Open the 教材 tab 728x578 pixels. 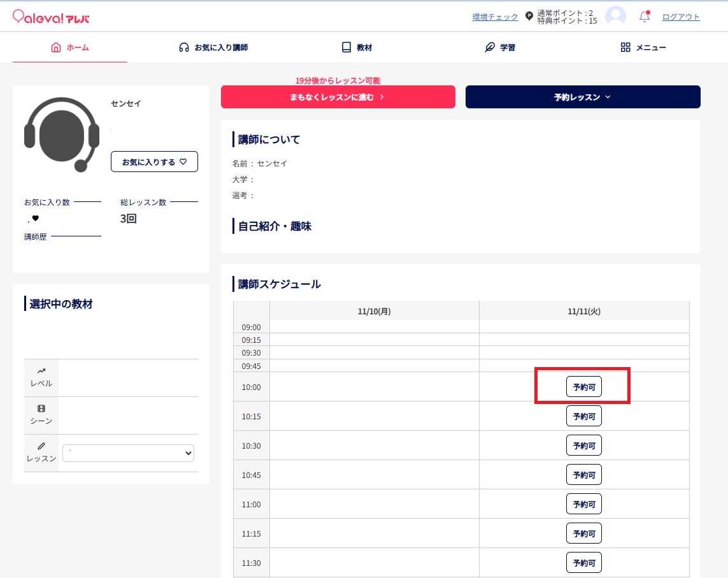pyautogui.click(x=357, y=47)
